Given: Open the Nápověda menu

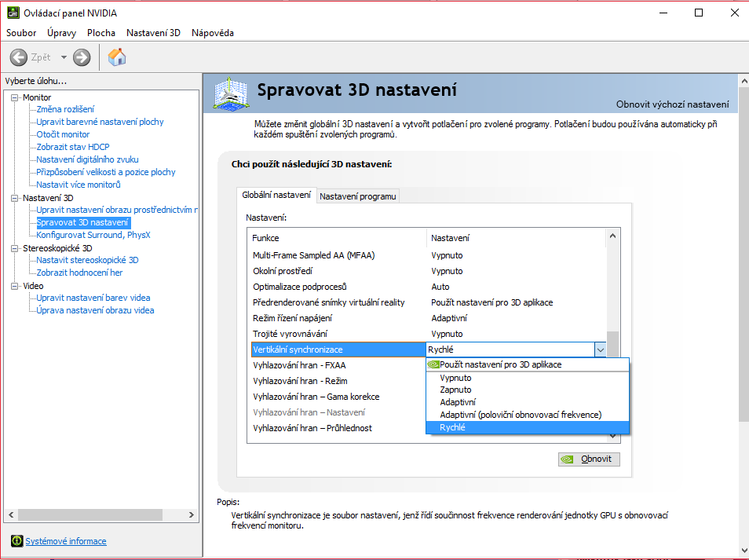Looking at the screenshot, I should point(213,32).
